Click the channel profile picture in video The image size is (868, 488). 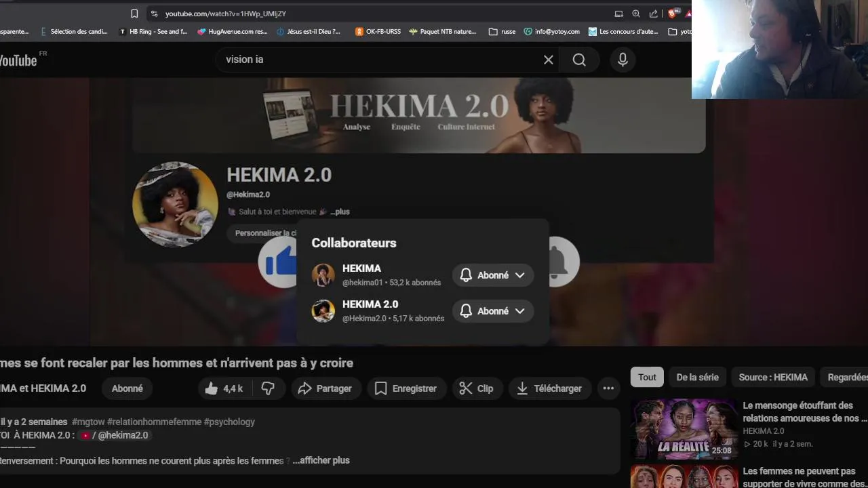(175, 204)
